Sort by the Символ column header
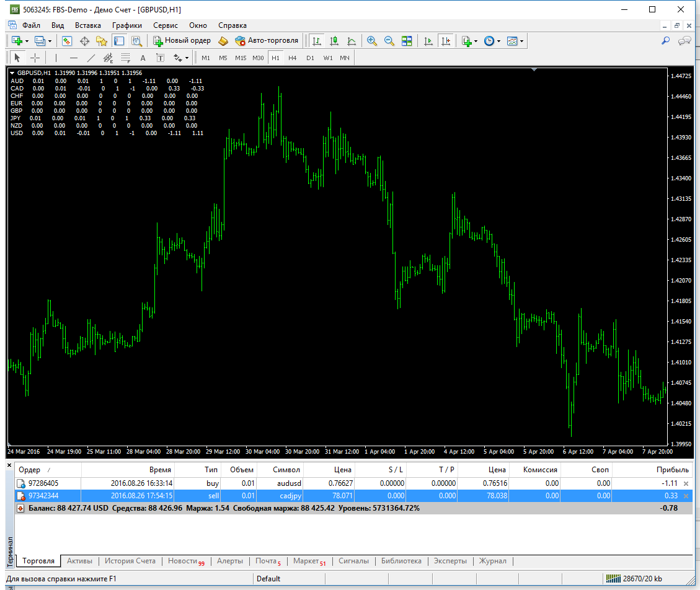Image resolution: width=700 pixels, height=590 pixels. [x=281, y=470]
